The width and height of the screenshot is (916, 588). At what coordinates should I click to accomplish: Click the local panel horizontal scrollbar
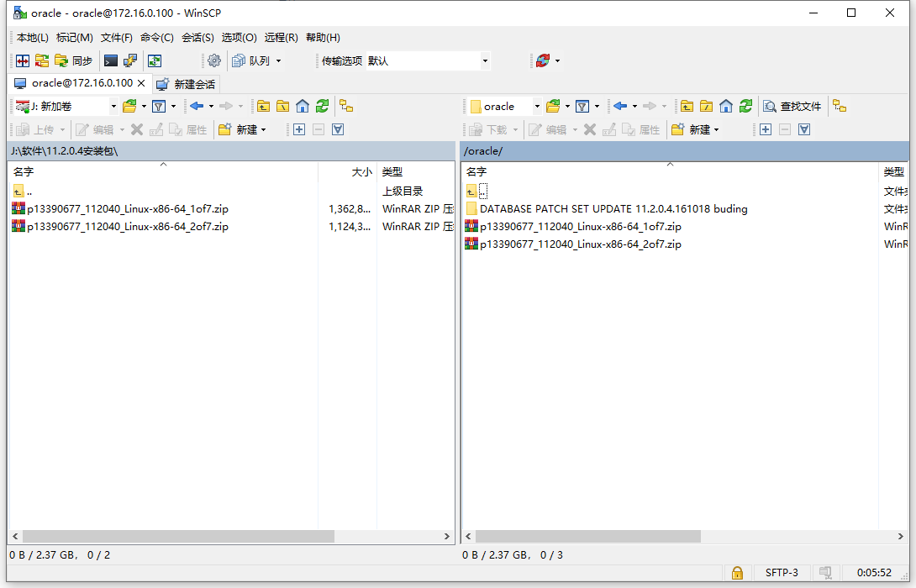click(x=179, y=536)
